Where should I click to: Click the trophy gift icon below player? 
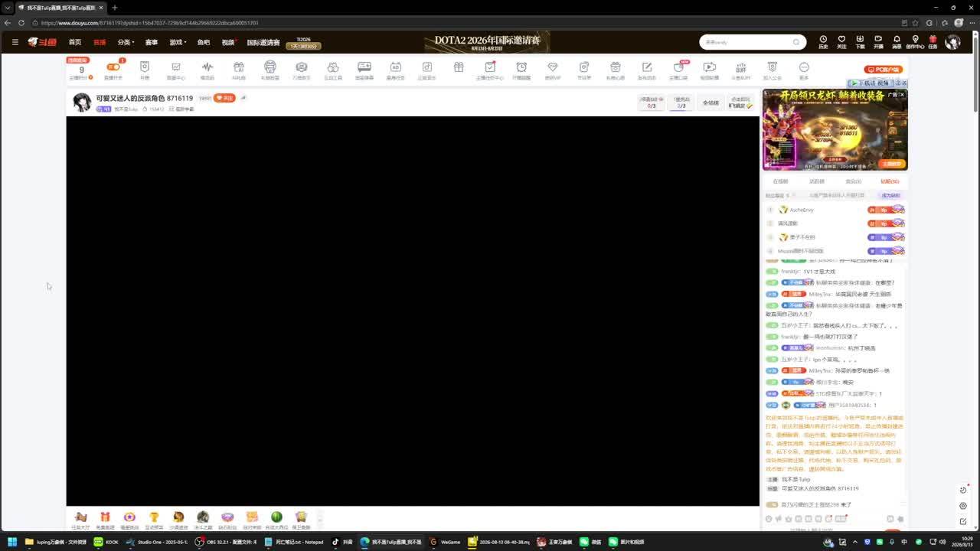pyautogui.click(x=154, y=517)
